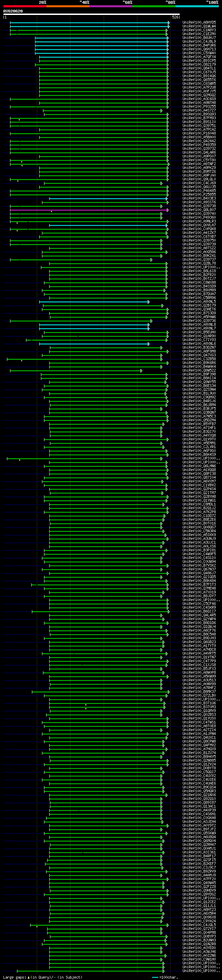The height and width of the screenshot is (980, 222).
Task: Select label UniRef100_Q39738
Action: click(199, 206)
